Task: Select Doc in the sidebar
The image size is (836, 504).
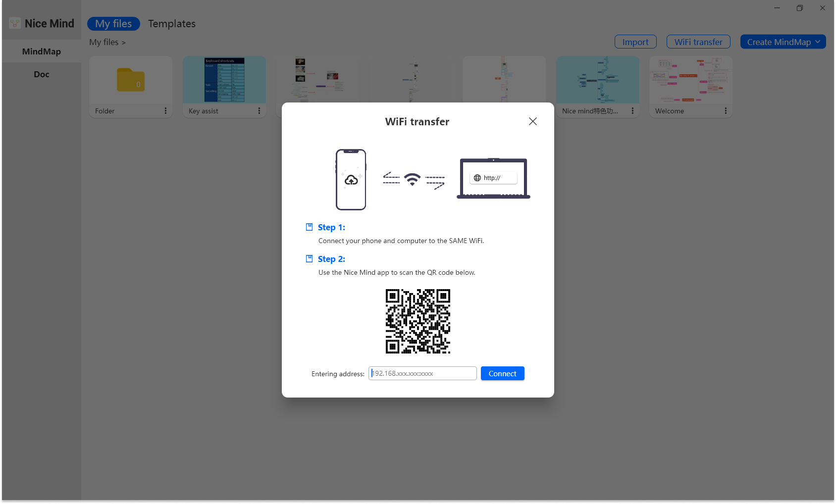Action: point(41,74)
